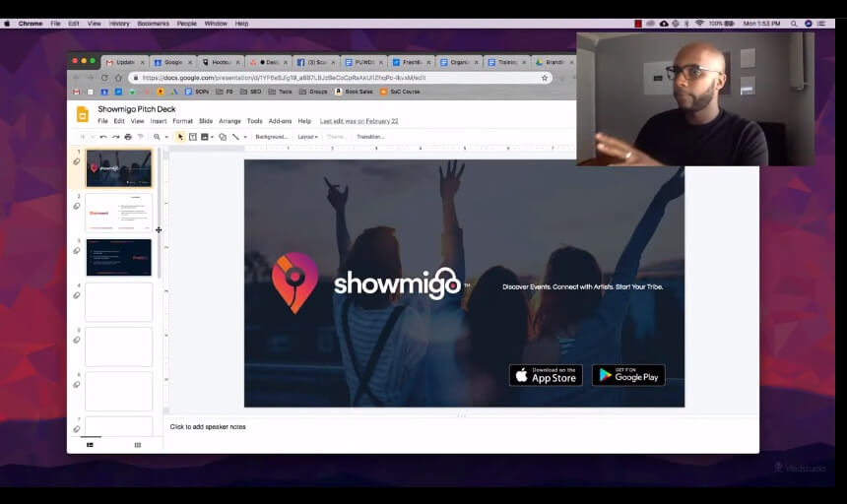Open the zoom level dropdown arrow

pos(166,137)
